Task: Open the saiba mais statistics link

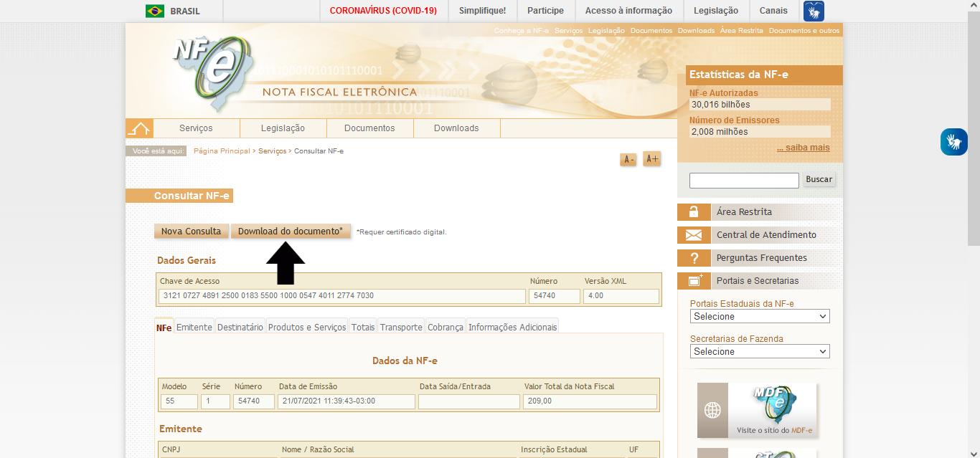Action: coord(804,148)
